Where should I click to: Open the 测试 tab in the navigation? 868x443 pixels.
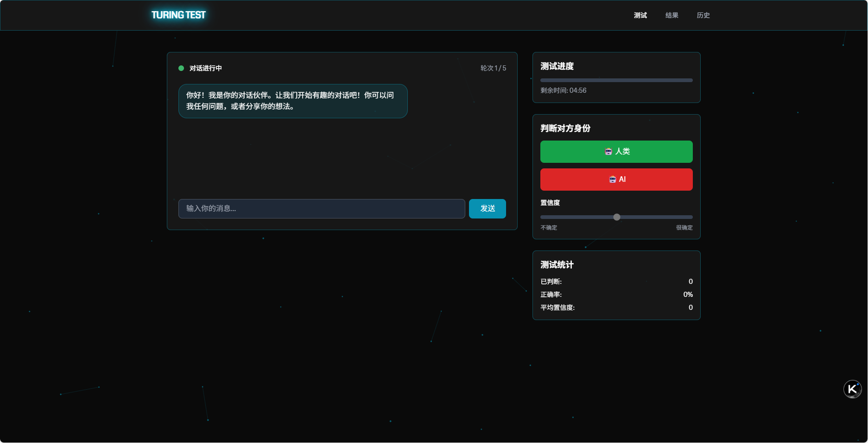coord(640,15)
